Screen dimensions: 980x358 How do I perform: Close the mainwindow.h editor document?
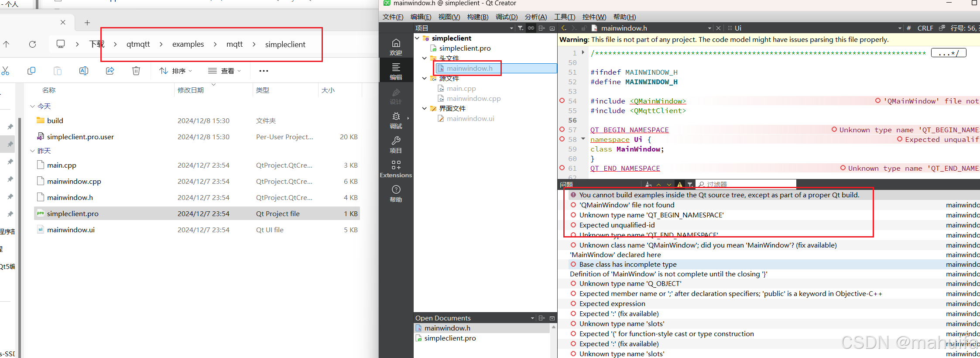coord(718,28)
